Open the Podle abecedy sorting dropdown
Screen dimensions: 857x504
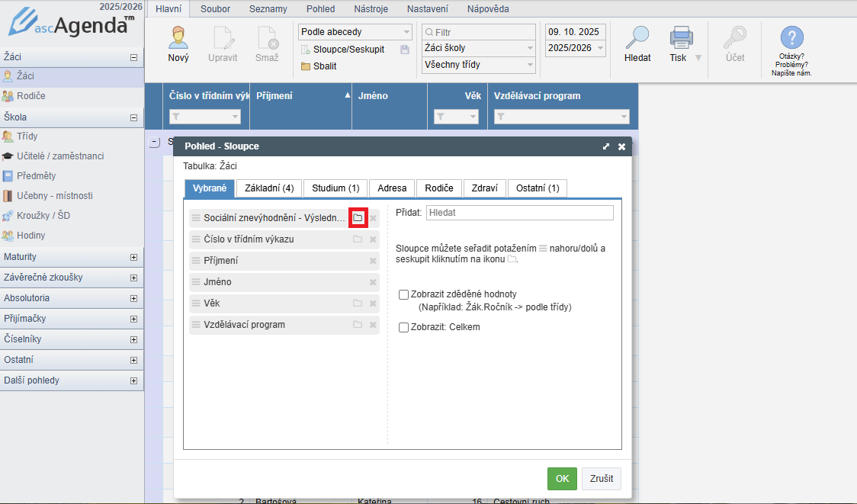(355, 32)
